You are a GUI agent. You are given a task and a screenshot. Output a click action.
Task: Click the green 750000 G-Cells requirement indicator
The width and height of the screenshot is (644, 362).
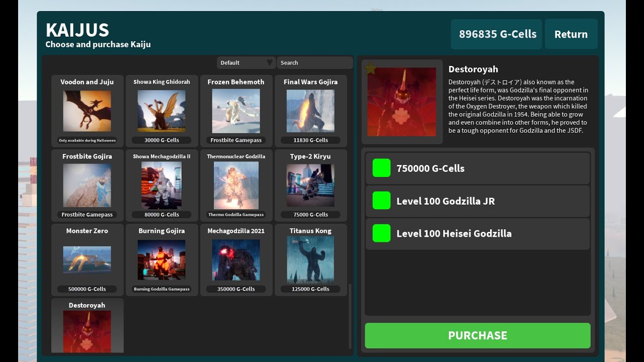(x=381, y=168)
